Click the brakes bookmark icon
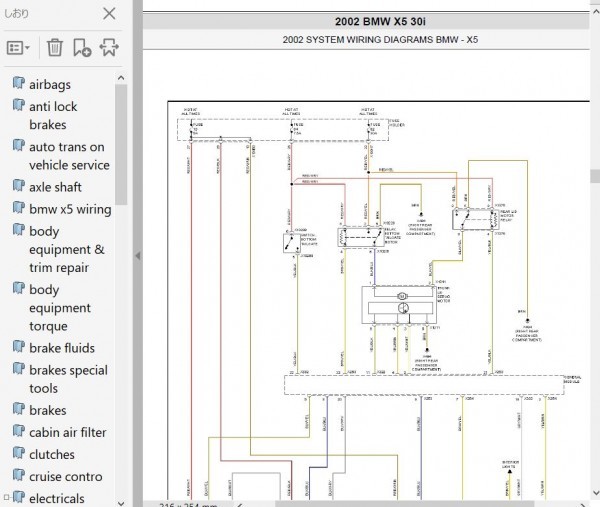 19,409
